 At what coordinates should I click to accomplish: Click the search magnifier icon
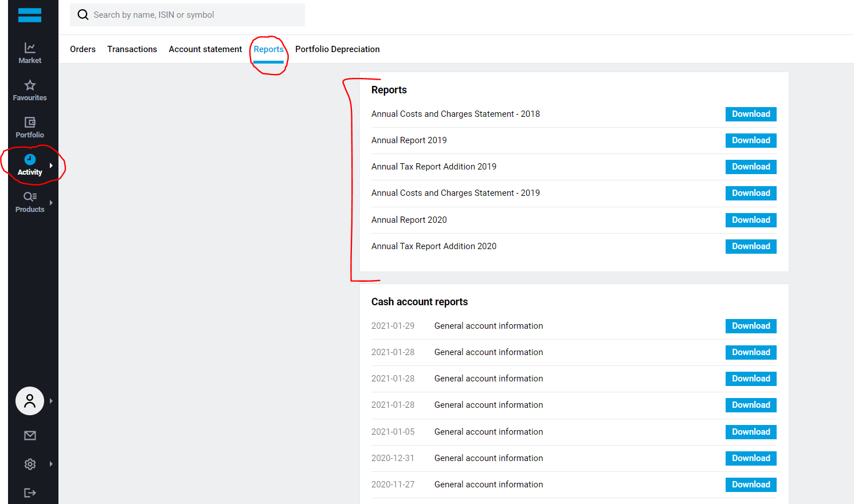(x=83, y=15)
